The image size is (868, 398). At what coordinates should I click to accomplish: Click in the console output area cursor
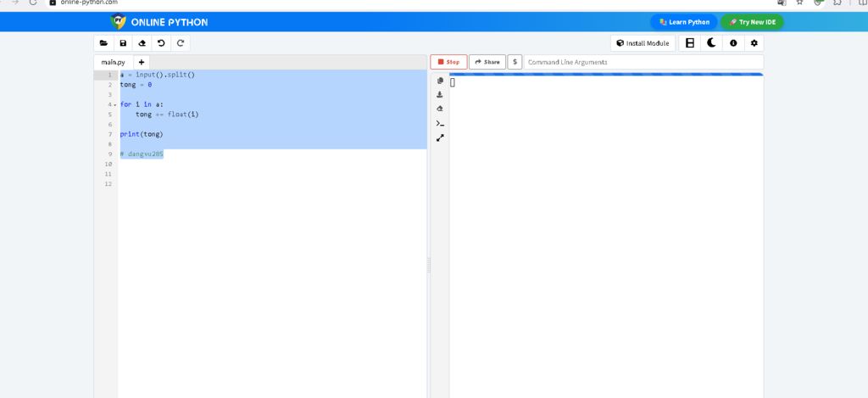(x=453, y=82)
